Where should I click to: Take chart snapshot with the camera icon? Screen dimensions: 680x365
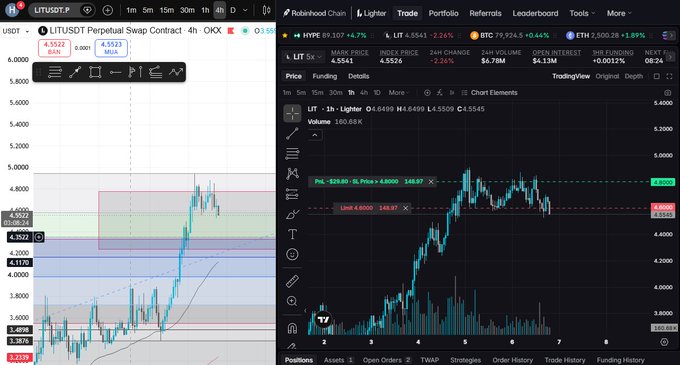coord(667,93)
